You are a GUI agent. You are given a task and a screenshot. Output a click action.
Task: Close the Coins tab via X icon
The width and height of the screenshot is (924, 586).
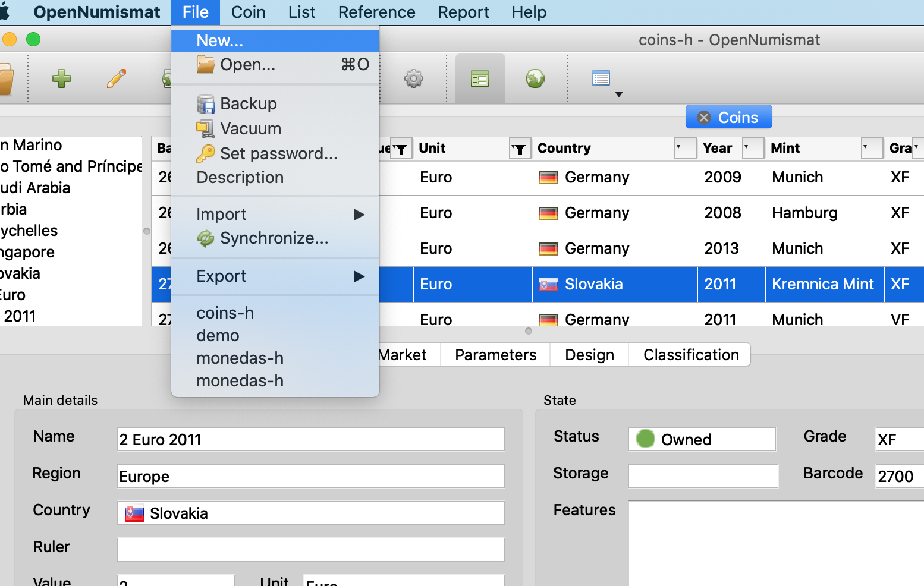coord(704,118)
